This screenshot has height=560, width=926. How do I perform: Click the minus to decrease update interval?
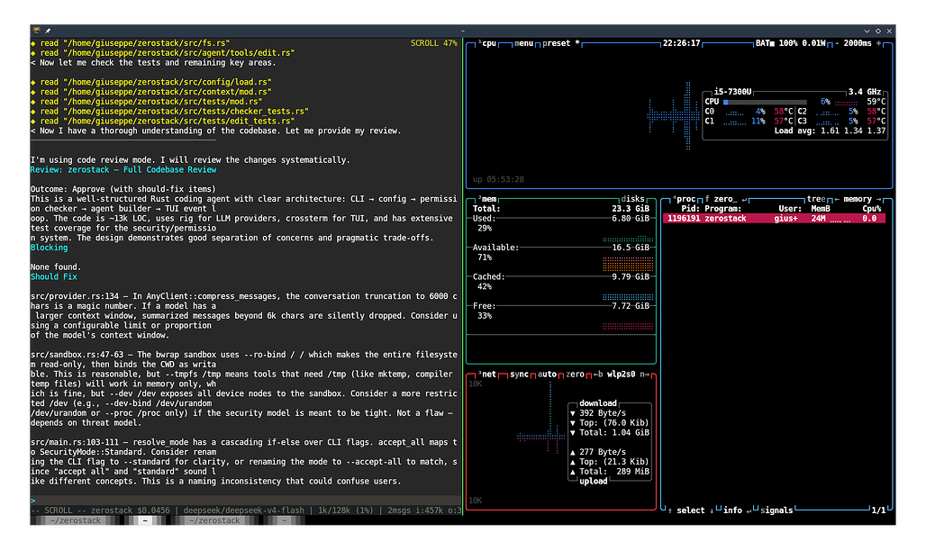tap(837, 43)
